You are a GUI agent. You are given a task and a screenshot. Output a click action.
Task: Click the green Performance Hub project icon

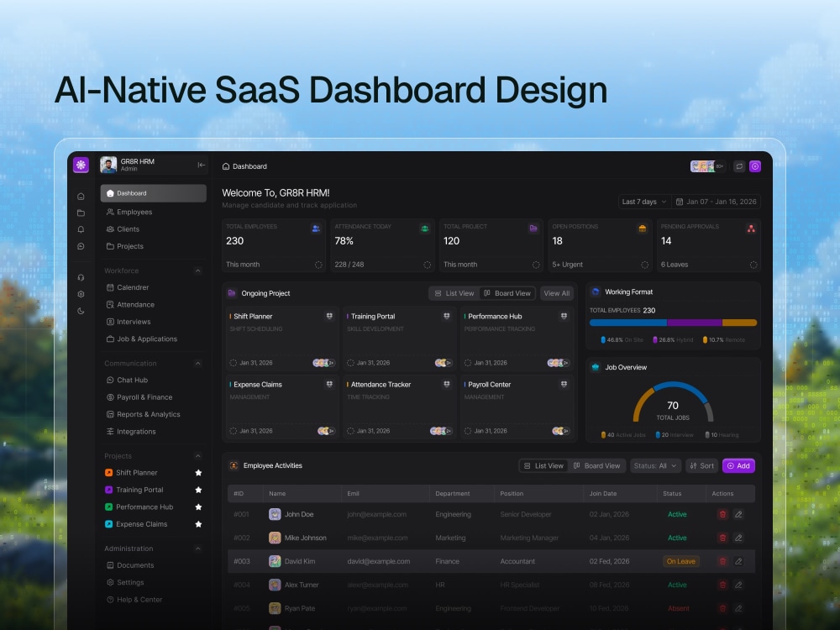click(108, 507)
